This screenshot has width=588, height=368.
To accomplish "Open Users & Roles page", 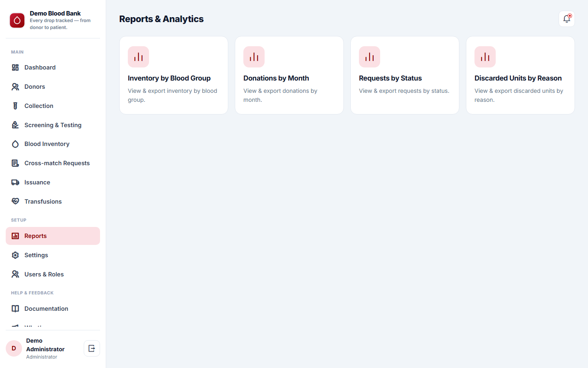I will click(53, 274).
